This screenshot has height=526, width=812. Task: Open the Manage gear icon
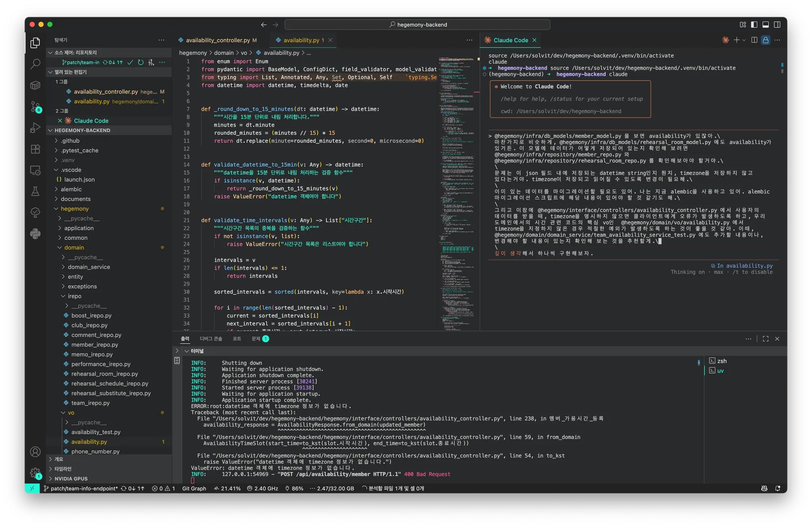coord(35,472)
